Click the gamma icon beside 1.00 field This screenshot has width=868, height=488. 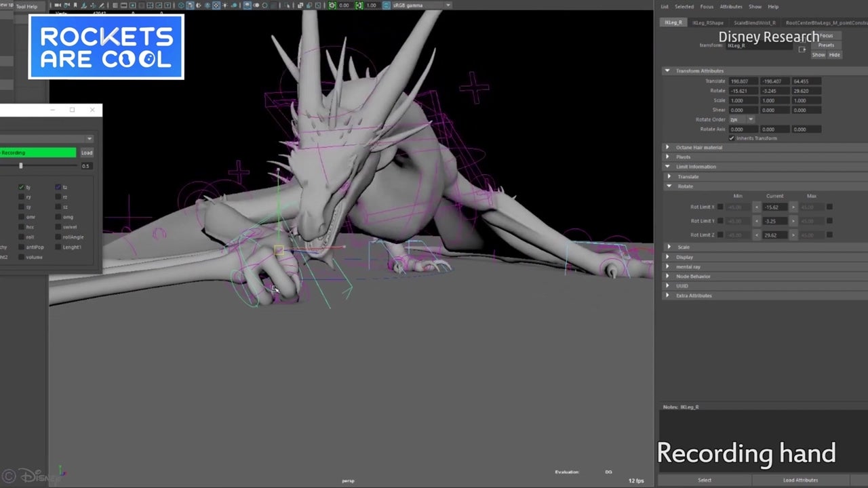pos(359,5)
